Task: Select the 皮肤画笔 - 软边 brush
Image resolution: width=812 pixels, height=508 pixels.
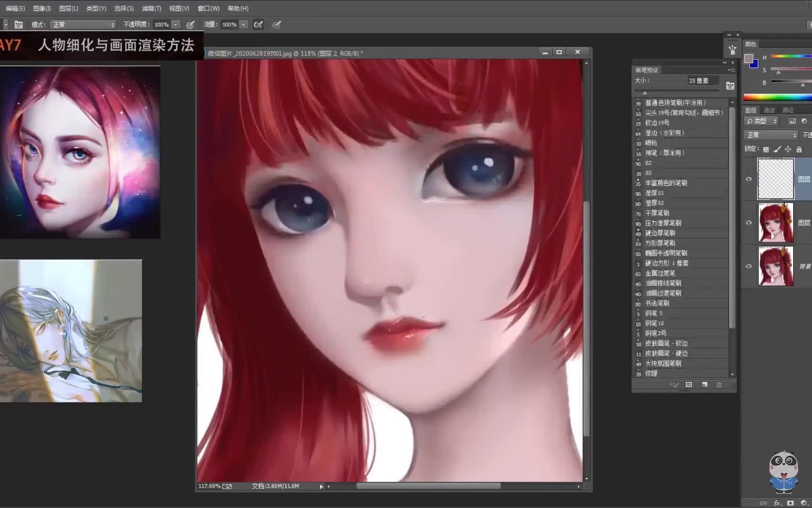Action: (x=680, y=343)
